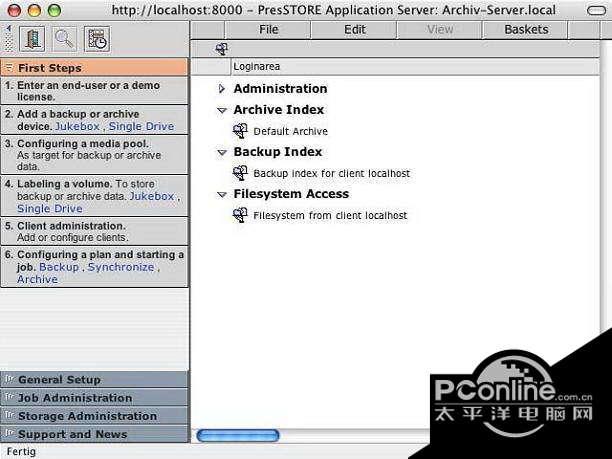The height and width of the screenshot is (459, 612).
Task: Select 'Default Archive' tree entry
Action: click(290, 132)
